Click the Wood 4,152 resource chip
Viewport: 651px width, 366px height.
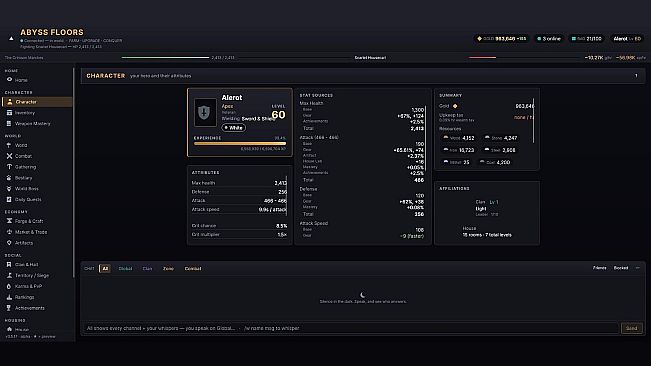[x=458, y=138]
